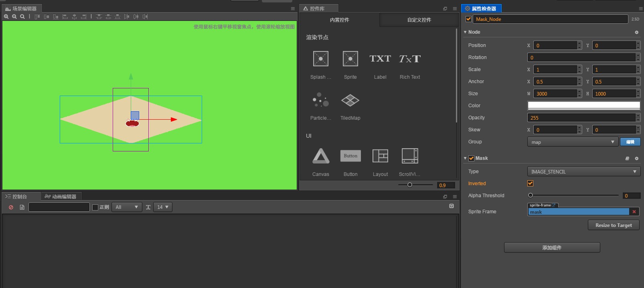Open Node section settings gear
The image size is (644, 288).
pos(636,33)
